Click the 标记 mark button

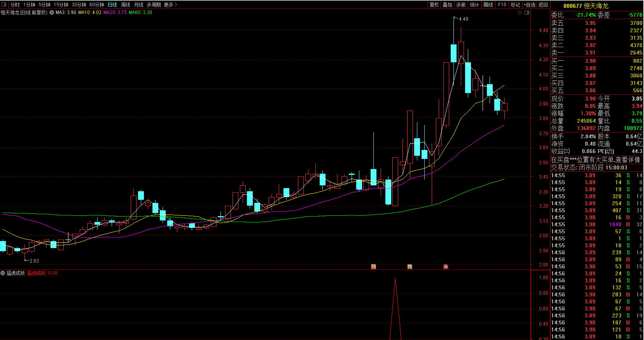(515, 5)
